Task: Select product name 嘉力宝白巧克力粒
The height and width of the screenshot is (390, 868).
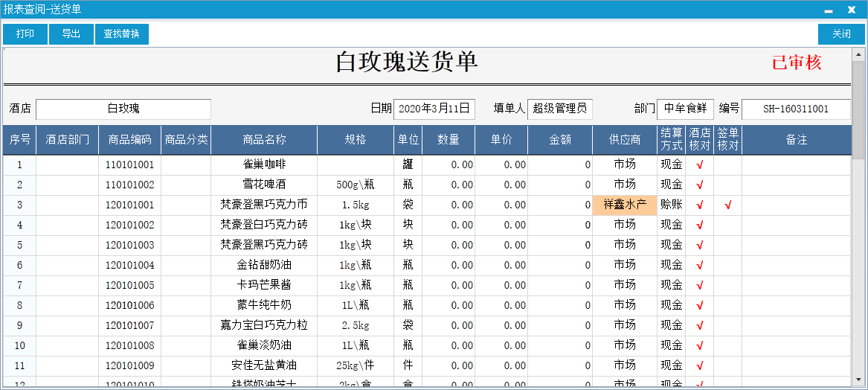Action: point(264,326)
